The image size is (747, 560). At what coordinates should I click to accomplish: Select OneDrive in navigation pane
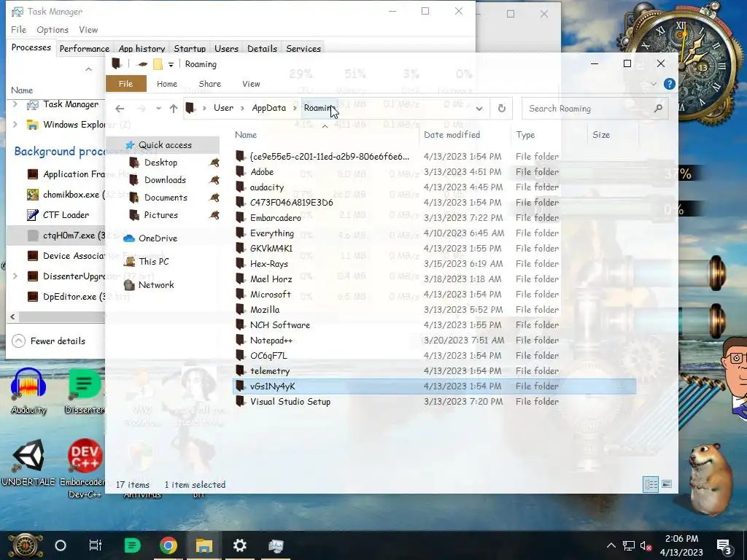158,238
